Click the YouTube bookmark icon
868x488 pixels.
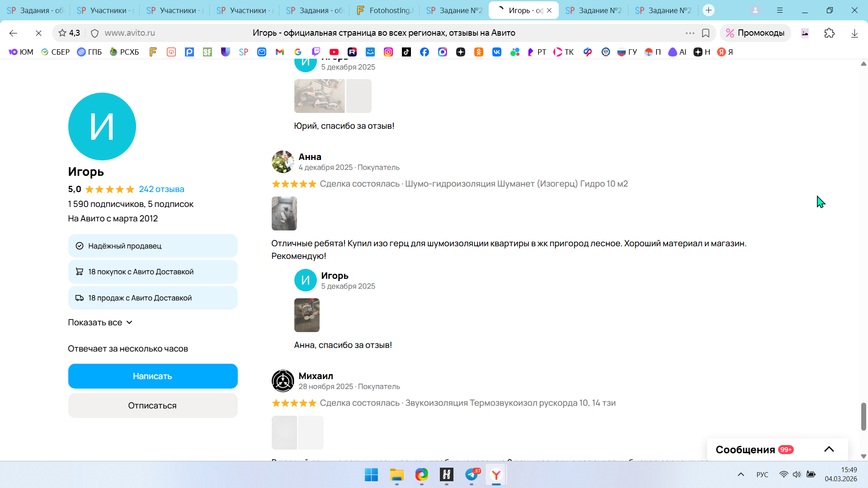click(x=334, y=52)
